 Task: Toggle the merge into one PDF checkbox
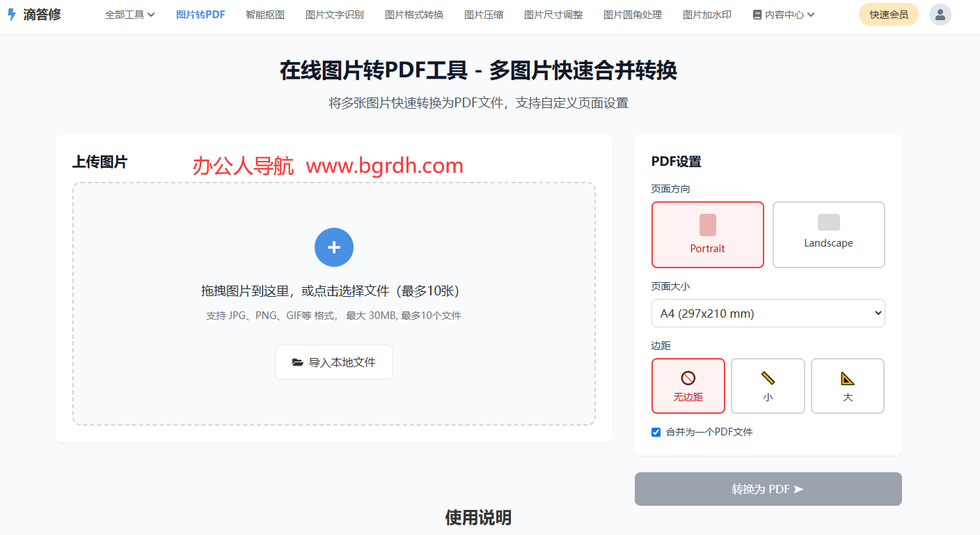[656, 432]
